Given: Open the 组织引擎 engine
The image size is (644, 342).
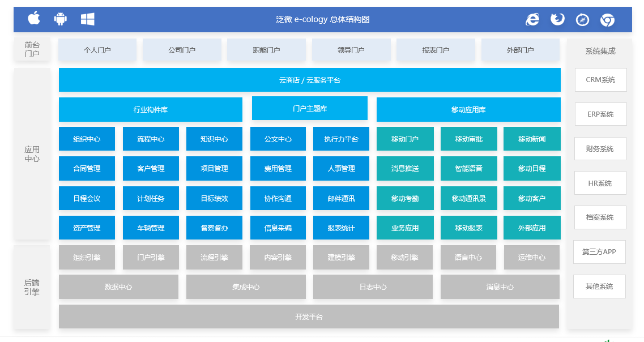Looking at the screenshot, I should click(x=87, y=258).
